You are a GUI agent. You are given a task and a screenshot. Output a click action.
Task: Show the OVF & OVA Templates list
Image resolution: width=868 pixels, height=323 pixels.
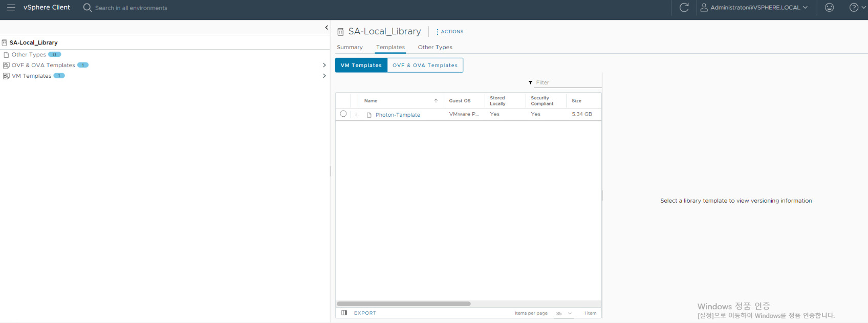click(425, 65)
